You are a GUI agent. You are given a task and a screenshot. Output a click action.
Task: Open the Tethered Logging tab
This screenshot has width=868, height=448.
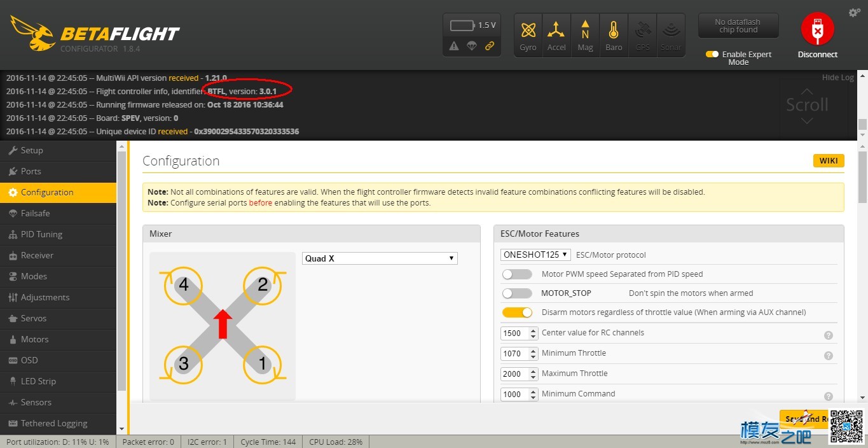58,424
